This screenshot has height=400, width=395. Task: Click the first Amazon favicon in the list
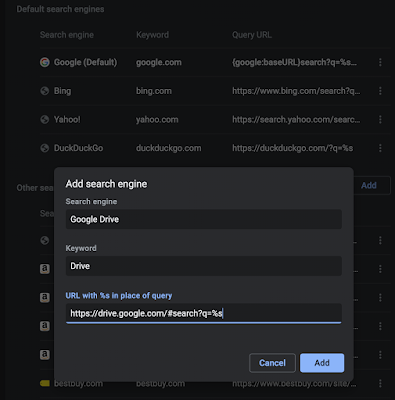point(45,269)
